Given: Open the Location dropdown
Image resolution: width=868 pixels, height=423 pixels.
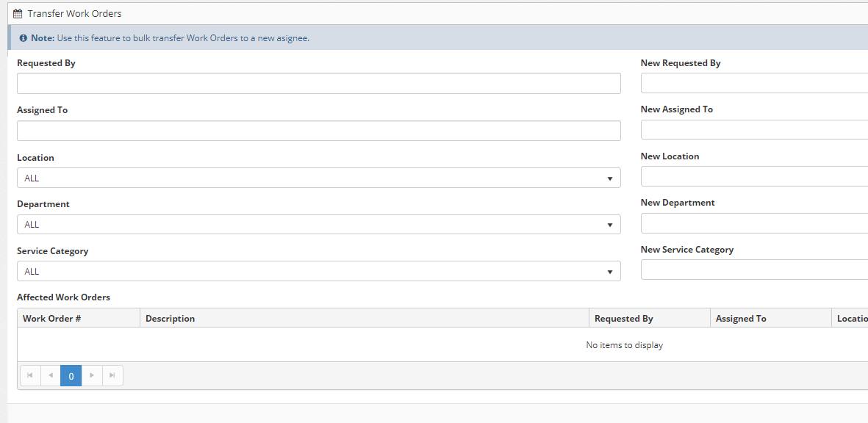Looking at the screenshot, I should (318, 178).
